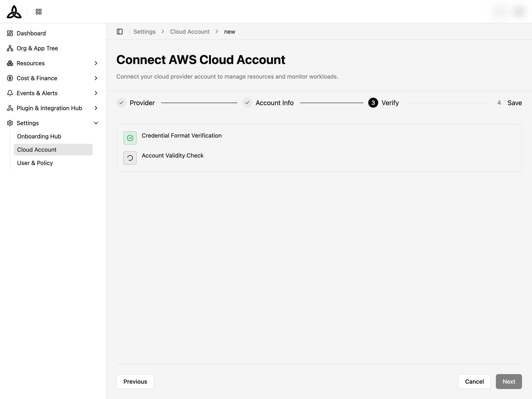Image resolution: width=532 pixels, height=399 pixels.
Task: Click the Verify step label
Action: pos(390,103)
